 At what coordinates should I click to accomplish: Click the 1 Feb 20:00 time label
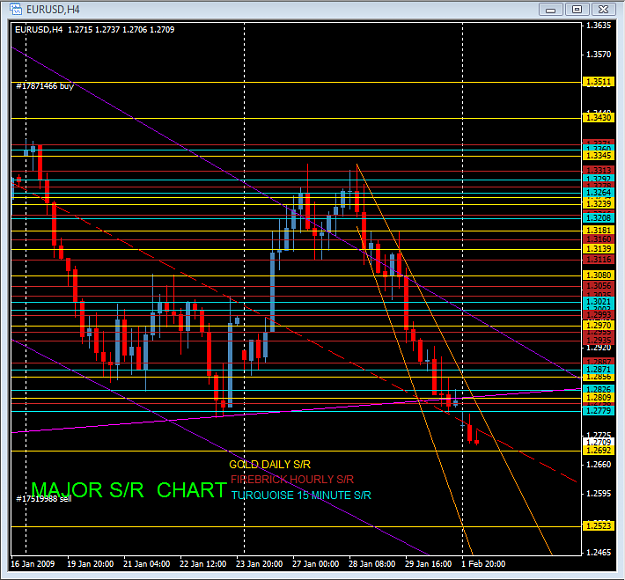(483, 564)
